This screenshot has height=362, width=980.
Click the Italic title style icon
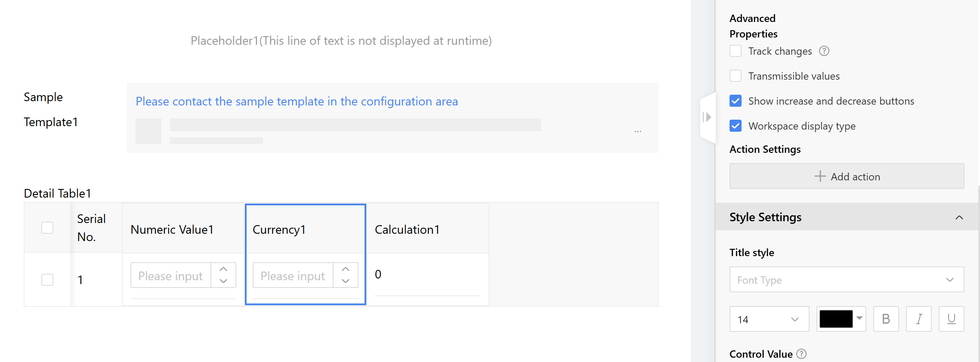(x=918, y=319)
